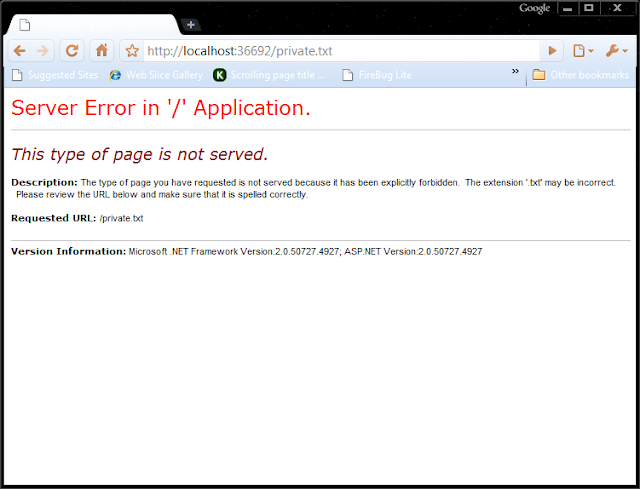Screen dimensions: 640x489
Task: Open the home page via house icon
Action: pos(102,51)
